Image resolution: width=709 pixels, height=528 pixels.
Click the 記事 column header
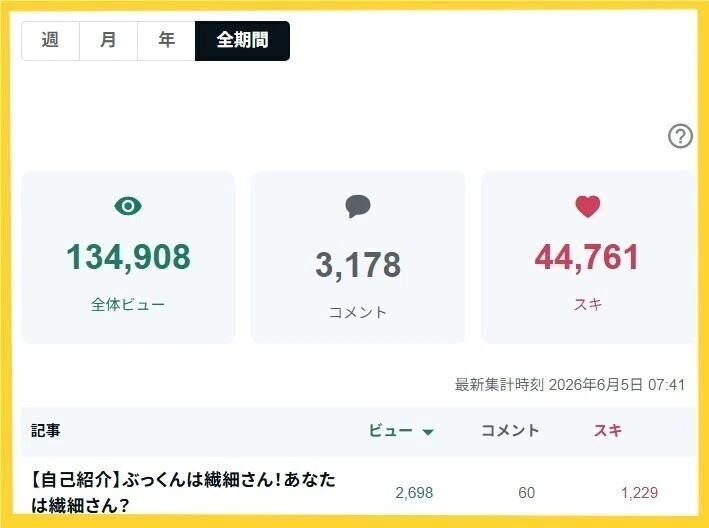tap(46, 430)
